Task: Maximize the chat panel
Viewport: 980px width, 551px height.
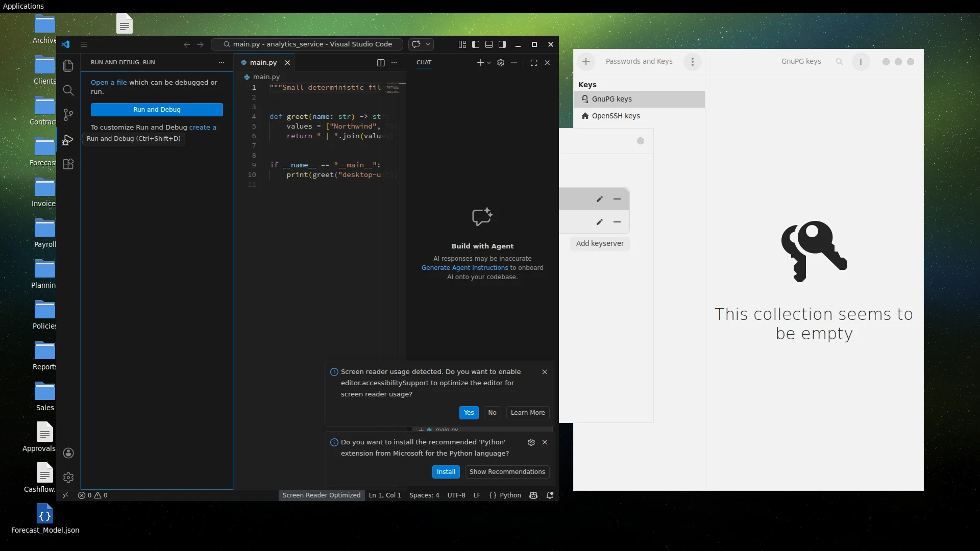Action: [534, 63]
